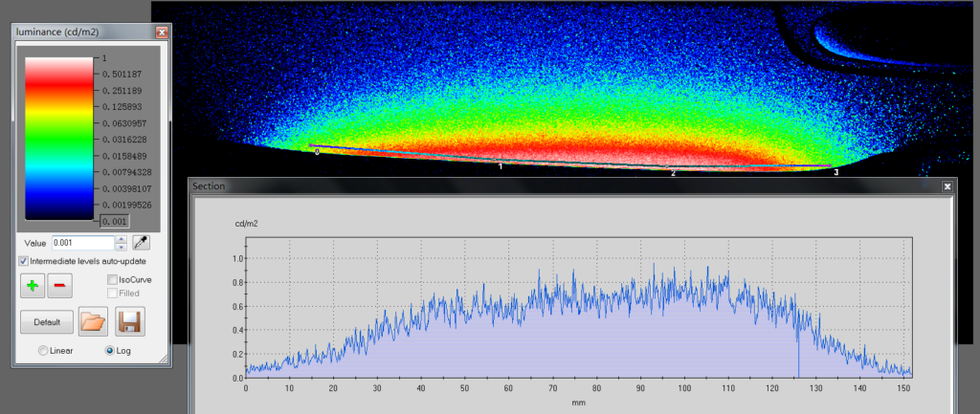The image size is (980, 414).
Task: Close the luminance scale panel
Action: pyautogui.click(x=162, y=32)
